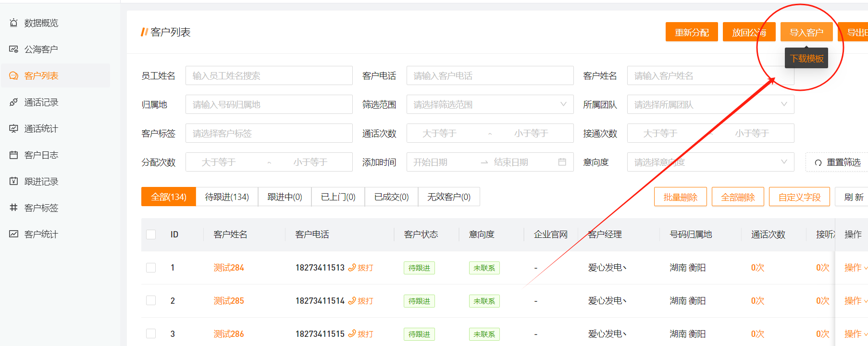Open 操作 dropdown for row 测试285
868x346 pixels.
856,301
